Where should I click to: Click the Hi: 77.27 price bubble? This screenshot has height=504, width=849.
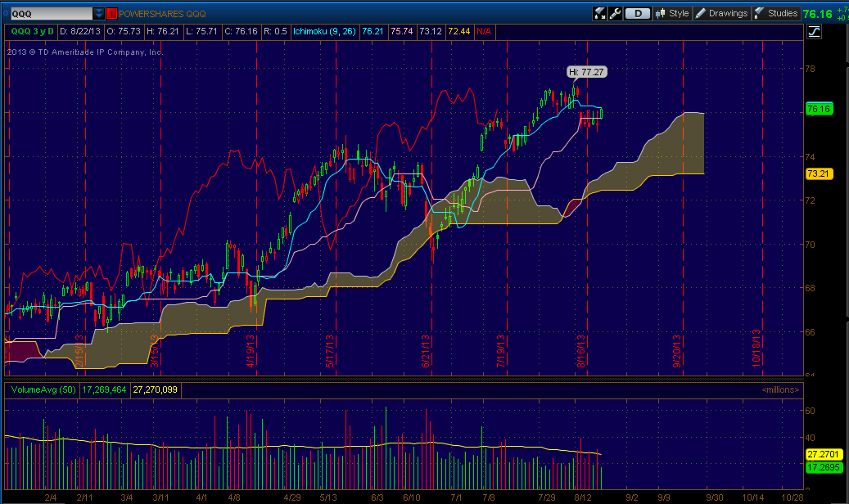586,72
